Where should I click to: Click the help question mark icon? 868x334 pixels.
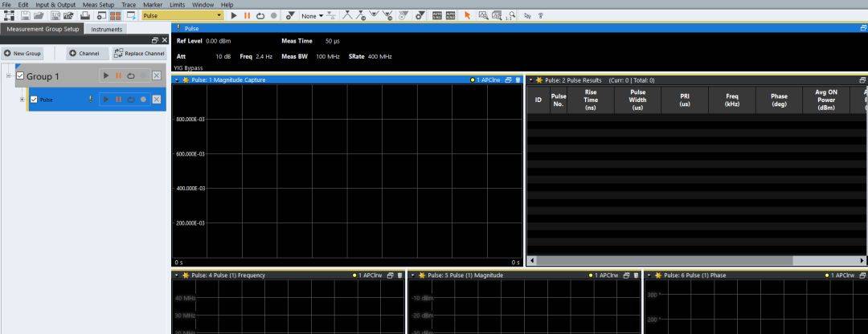coord(539,15)
